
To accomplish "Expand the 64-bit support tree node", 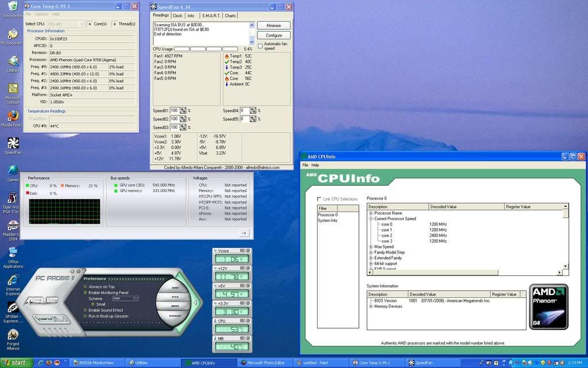I will [371, 263].
